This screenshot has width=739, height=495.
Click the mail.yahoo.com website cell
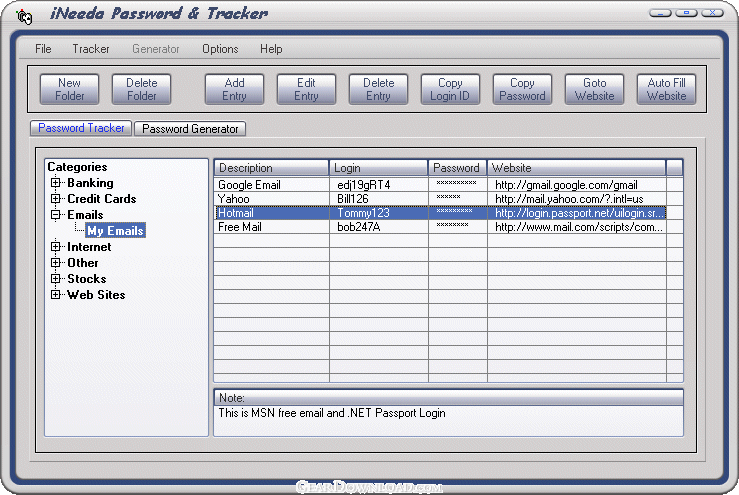coord(576,199)
